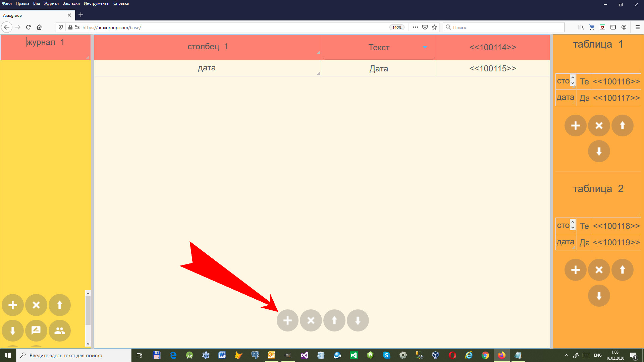Click the comment edit icon in the left panel
The width and height of the screenshot is (644, 362).
tap(36, 330)
